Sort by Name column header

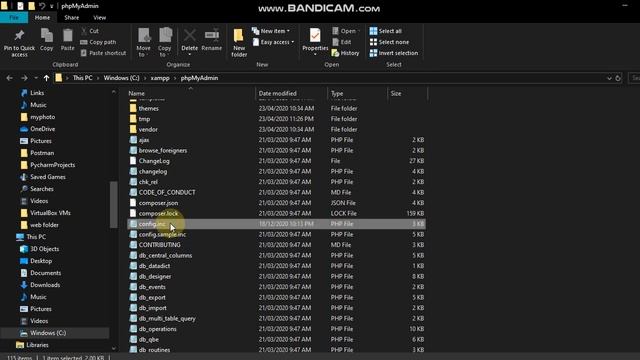coord(190,93)
